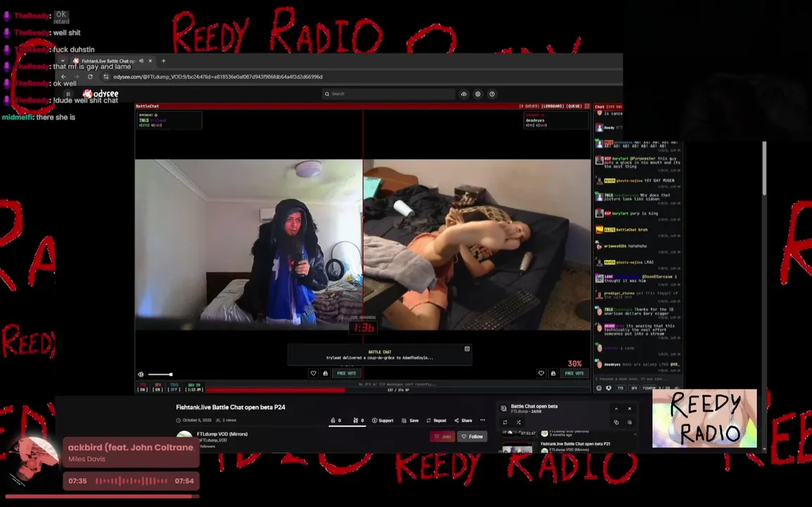Screen dimensions: 812x507
Task: Toggle playlist loop
Action: point(505,423)
